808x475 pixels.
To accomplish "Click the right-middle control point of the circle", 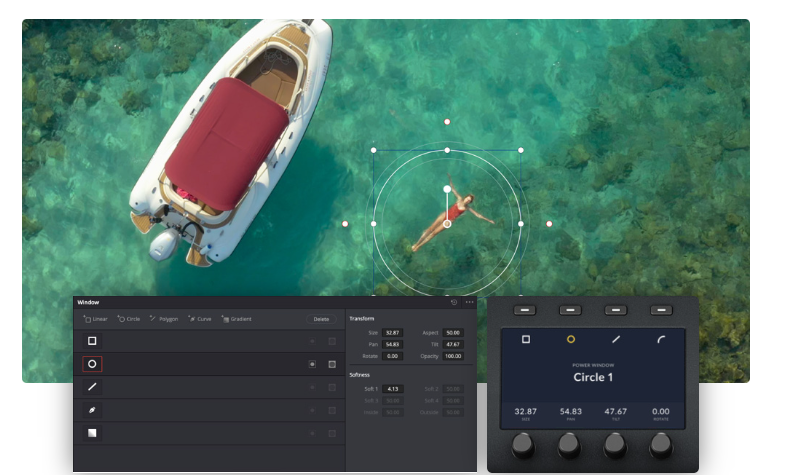I will 521,224.
